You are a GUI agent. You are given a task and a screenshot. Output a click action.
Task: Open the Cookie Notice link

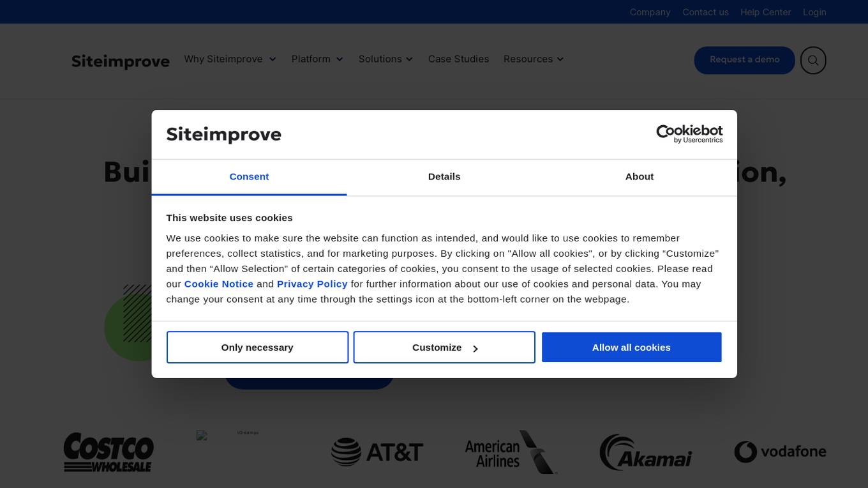[x=219, y=284]
